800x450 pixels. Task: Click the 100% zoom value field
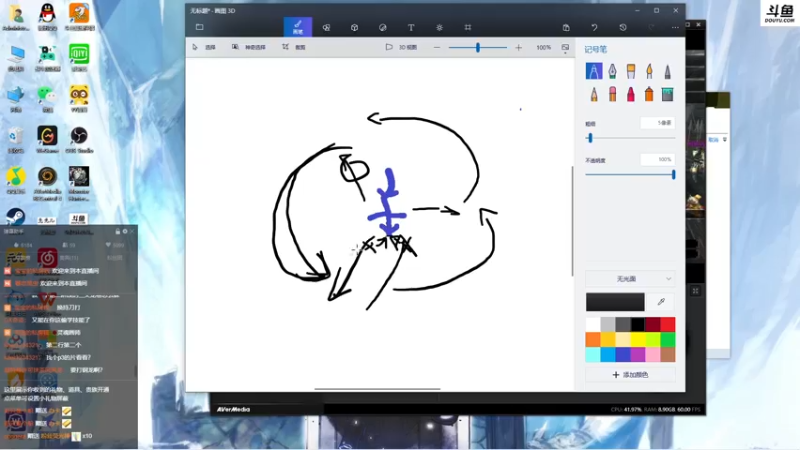click(x=543, y=47)
